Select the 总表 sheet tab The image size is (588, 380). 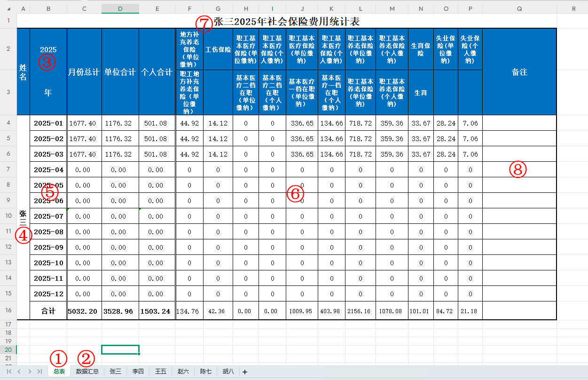pos(59,372)
